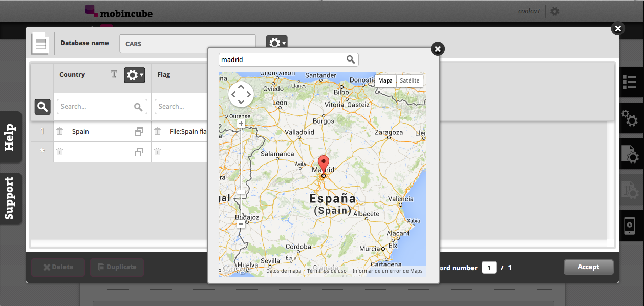Click the Flag trash icon in the new row
Viewport: 644px width, 306px height.
(x=158, y=152)
